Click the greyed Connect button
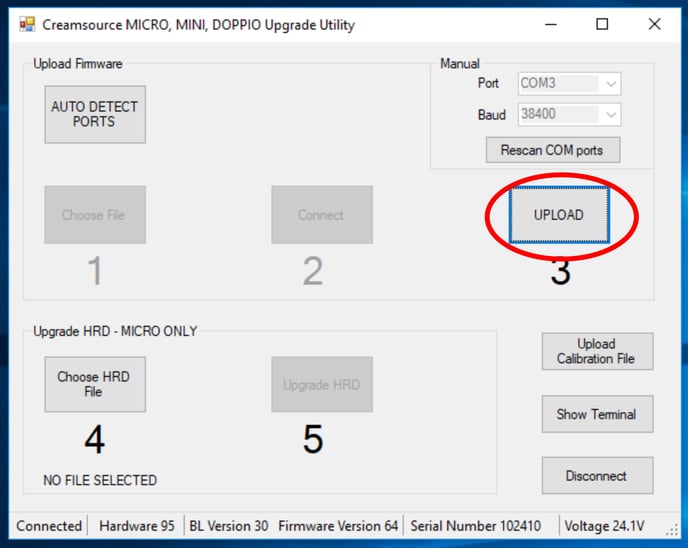Screen dimensions: 688x548 pyautogui.click(x=322, y=215)
